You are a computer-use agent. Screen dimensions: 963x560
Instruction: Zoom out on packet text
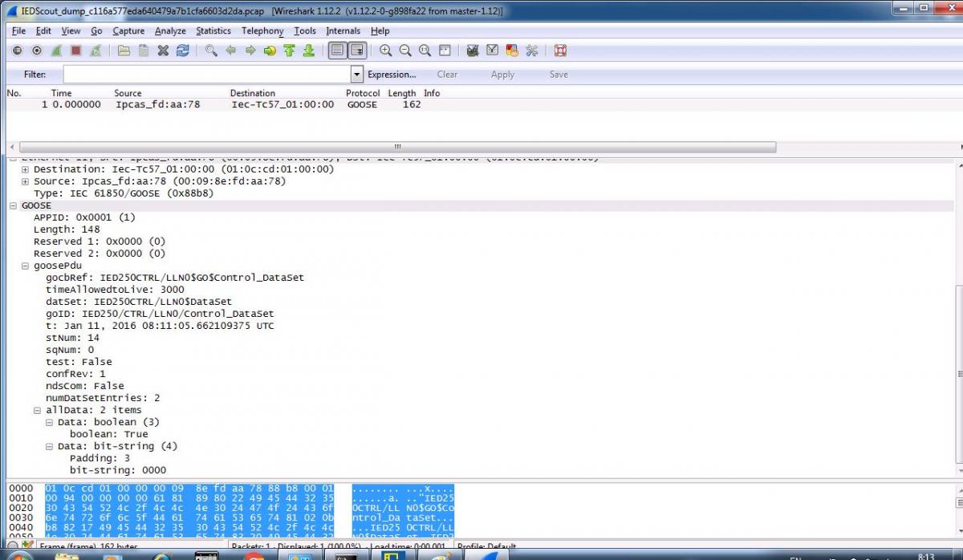pyautogui.click(x=405, y=51)
